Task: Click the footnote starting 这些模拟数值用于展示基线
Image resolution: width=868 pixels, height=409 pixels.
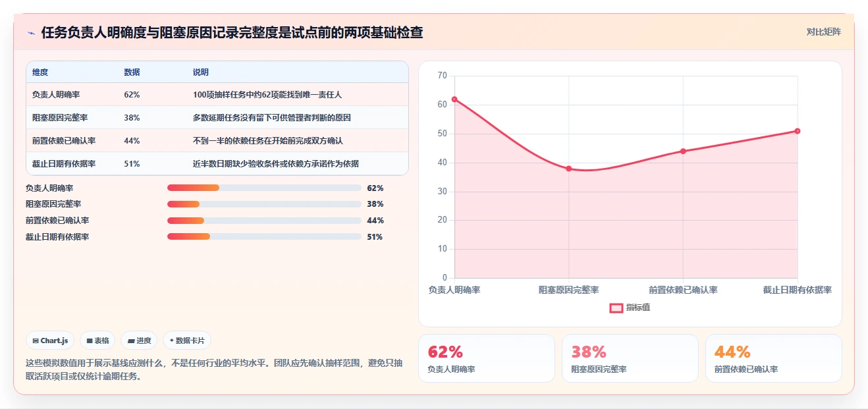Action: 214,369
